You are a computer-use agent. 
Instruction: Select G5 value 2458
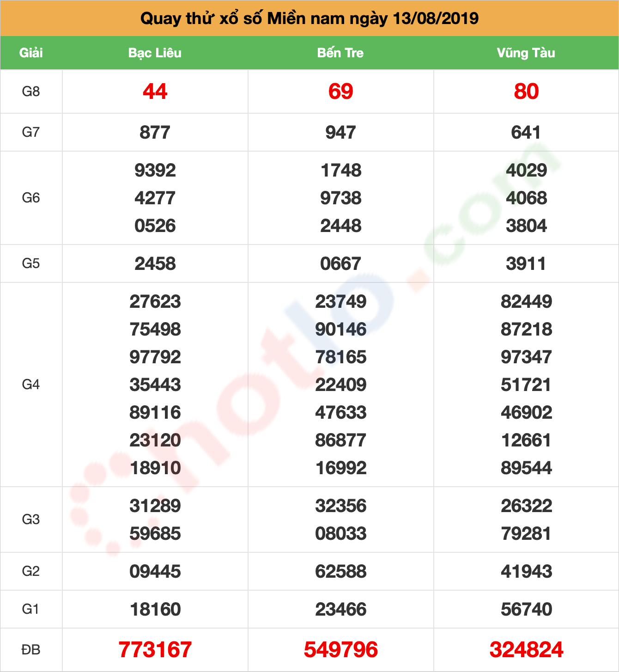pos(155,264)
